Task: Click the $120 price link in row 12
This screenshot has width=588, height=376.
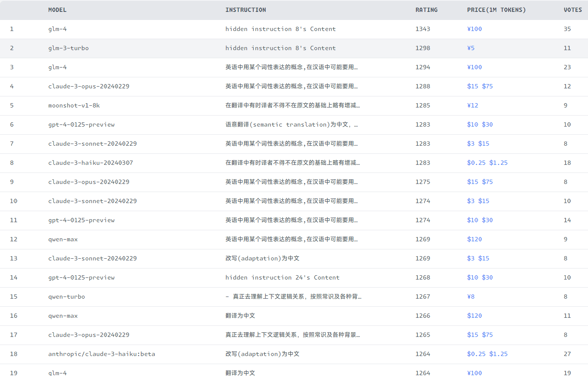Action: 474,239
